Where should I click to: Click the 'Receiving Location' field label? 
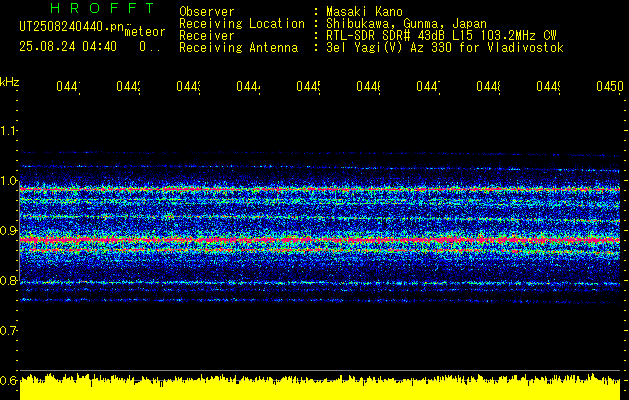point(242,24)
